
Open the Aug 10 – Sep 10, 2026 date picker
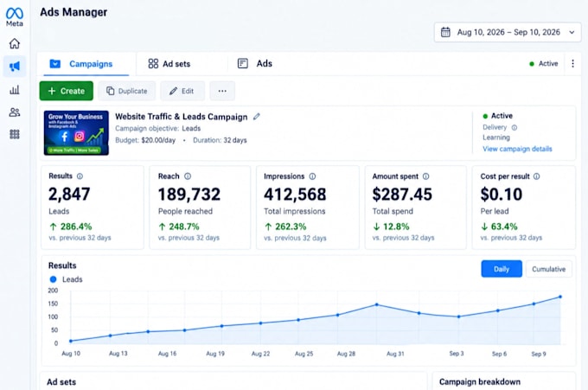[508, 32]
